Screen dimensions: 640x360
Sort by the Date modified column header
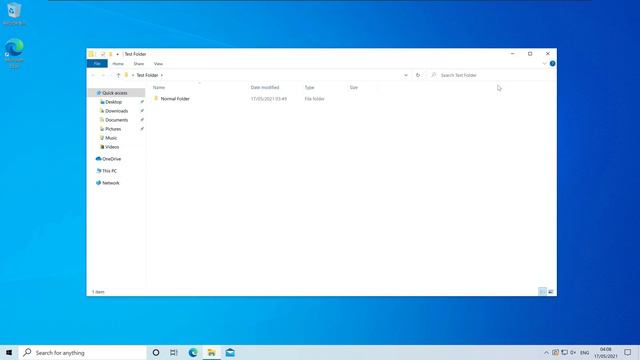pos(265,87)
